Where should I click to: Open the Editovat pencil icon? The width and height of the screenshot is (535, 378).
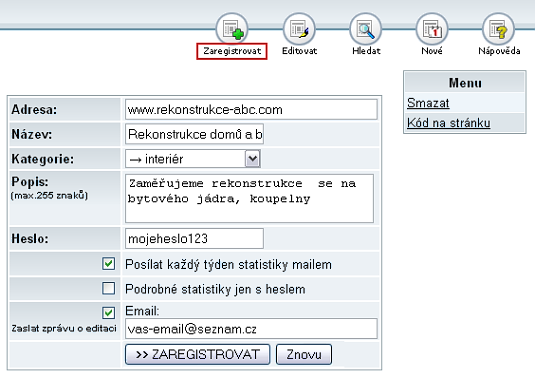[299, 29]
